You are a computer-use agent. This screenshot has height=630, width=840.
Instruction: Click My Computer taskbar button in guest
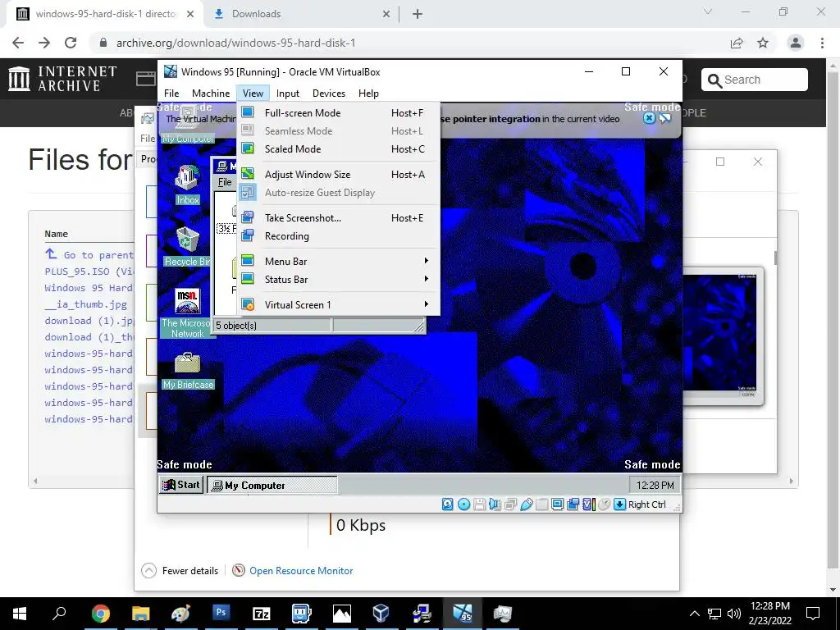(272, 486)
